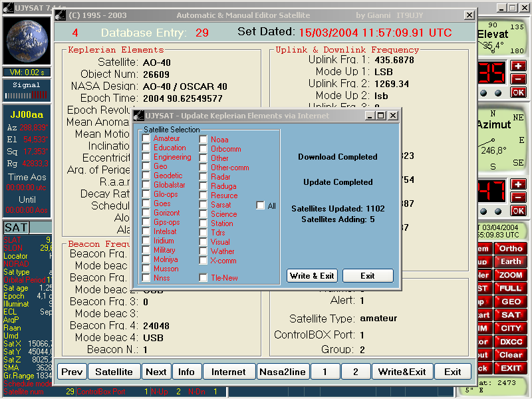Click the Internet update button
The width and height of the screenshot is (532, 399).
[229, 372]
